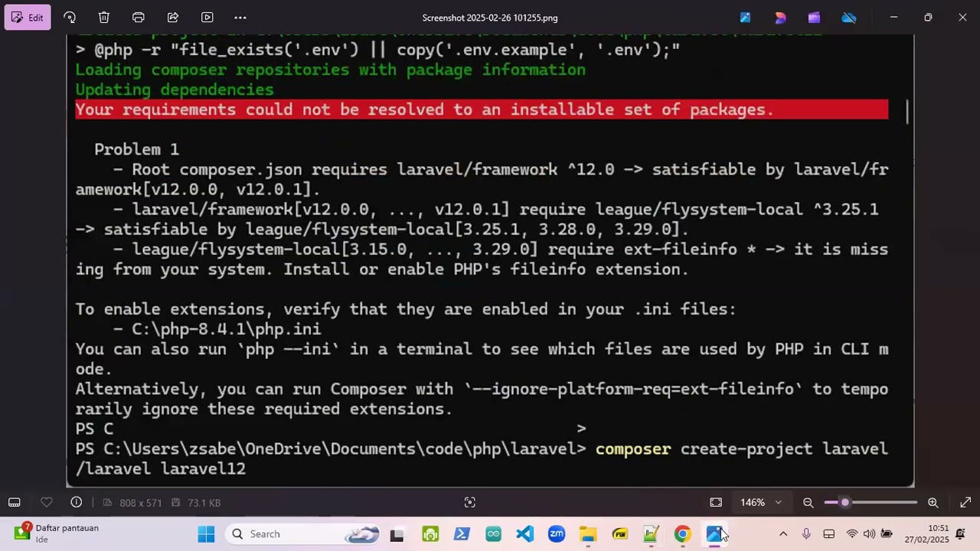Click 'composer' yellow command word
The height and width of the screenshot is (551, 980).
[x=633, y=448]
